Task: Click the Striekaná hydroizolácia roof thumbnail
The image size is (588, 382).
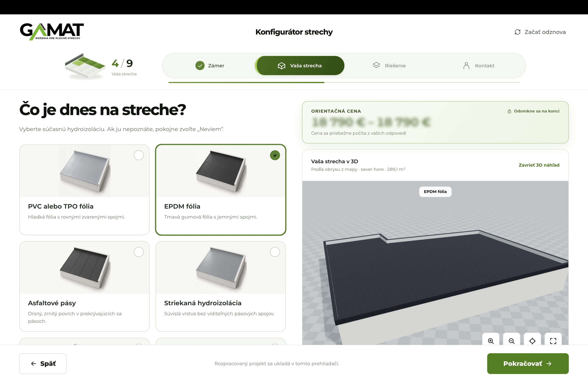Action: click(221, 268)
